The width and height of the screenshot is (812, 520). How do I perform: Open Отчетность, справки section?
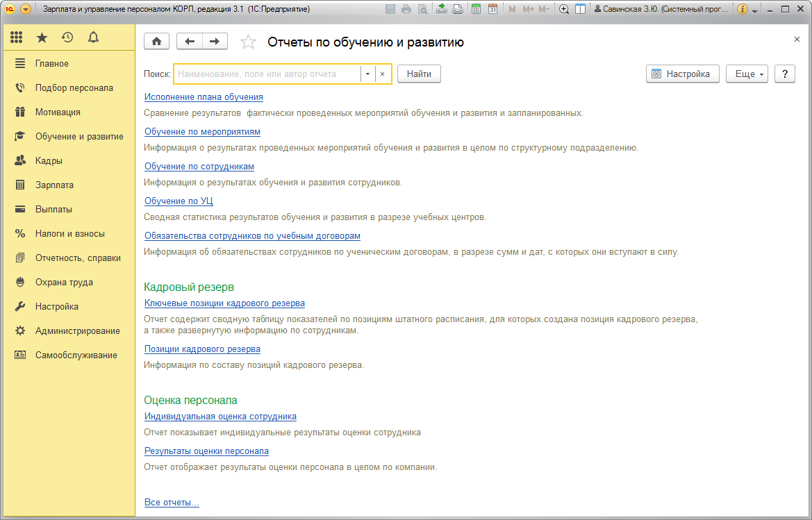(x=69, y=258)
